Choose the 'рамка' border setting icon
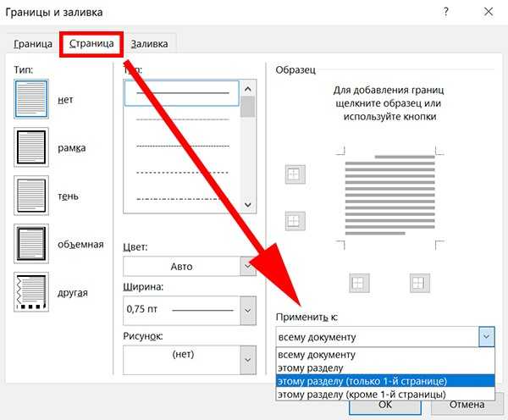508x420 pixels. pos(32,147)
